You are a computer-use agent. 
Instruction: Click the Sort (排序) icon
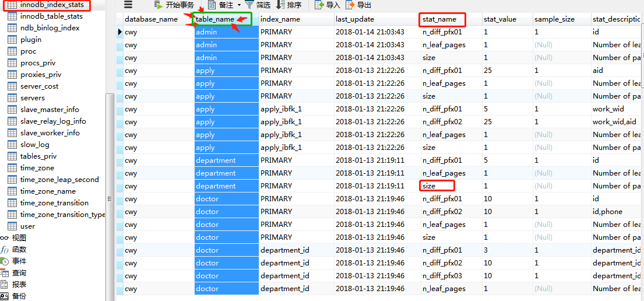tap(280, 5)
